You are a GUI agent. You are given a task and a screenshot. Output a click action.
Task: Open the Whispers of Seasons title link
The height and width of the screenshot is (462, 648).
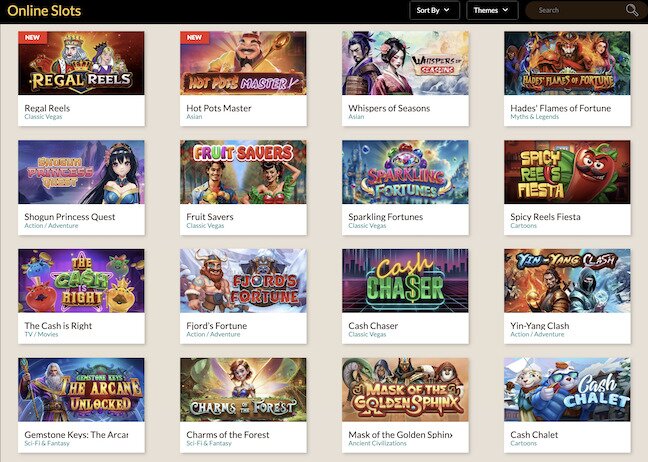click(389, 108)
